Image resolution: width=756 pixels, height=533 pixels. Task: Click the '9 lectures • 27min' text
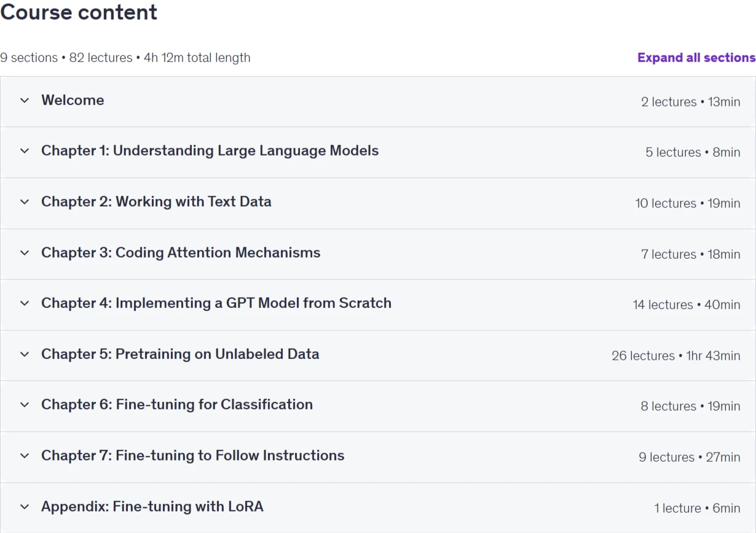coord(690,457)
